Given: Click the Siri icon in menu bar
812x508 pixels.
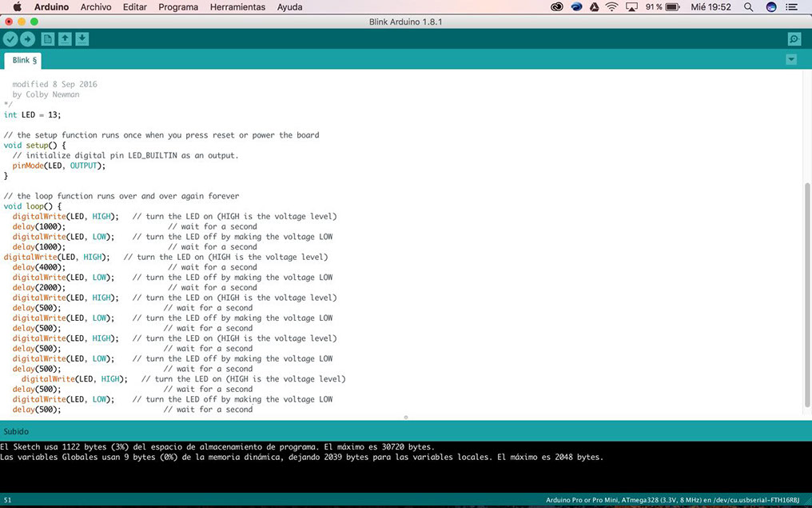Looking at the screenshot, I should coord(771,7).
